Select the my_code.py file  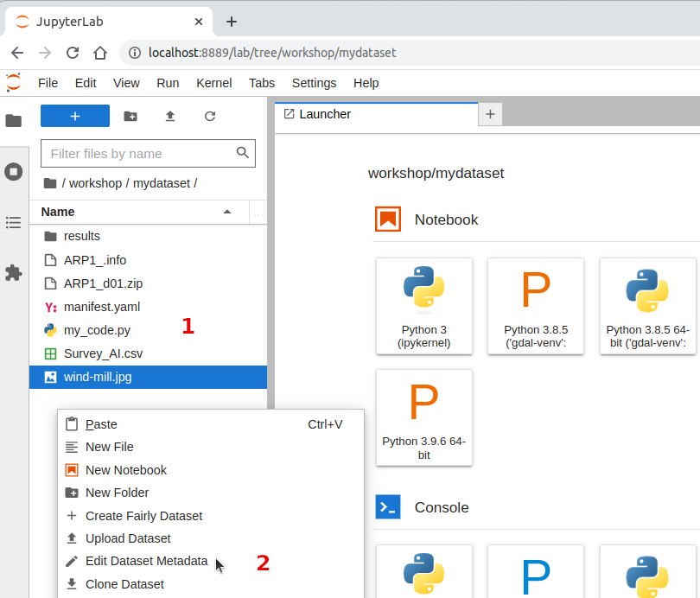149,330
